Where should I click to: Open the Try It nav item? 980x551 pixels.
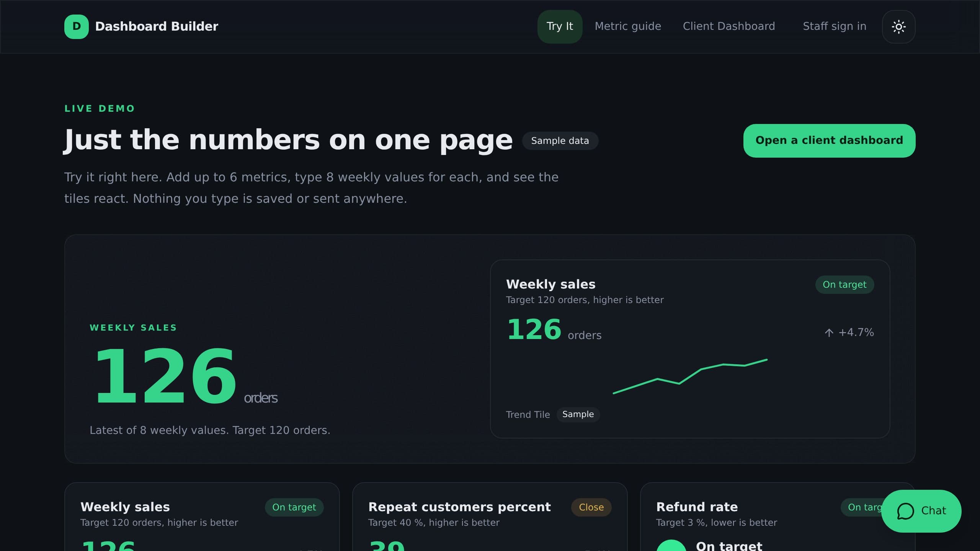[x=560, y=26]
